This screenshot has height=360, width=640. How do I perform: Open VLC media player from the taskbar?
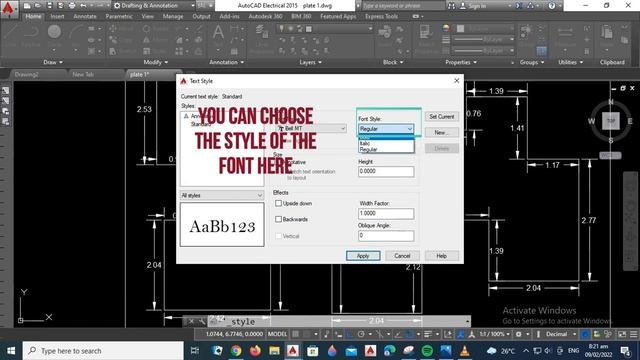(464, 351)
